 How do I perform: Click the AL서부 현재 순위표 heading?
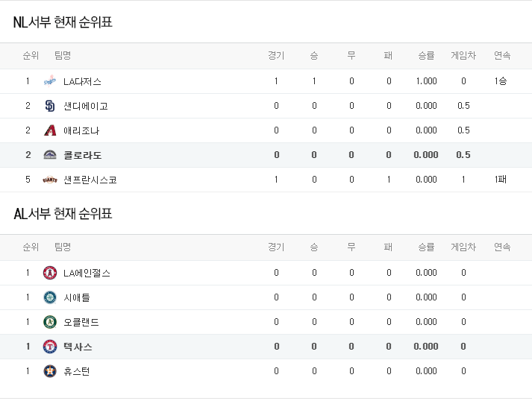(x=63, y=214)
